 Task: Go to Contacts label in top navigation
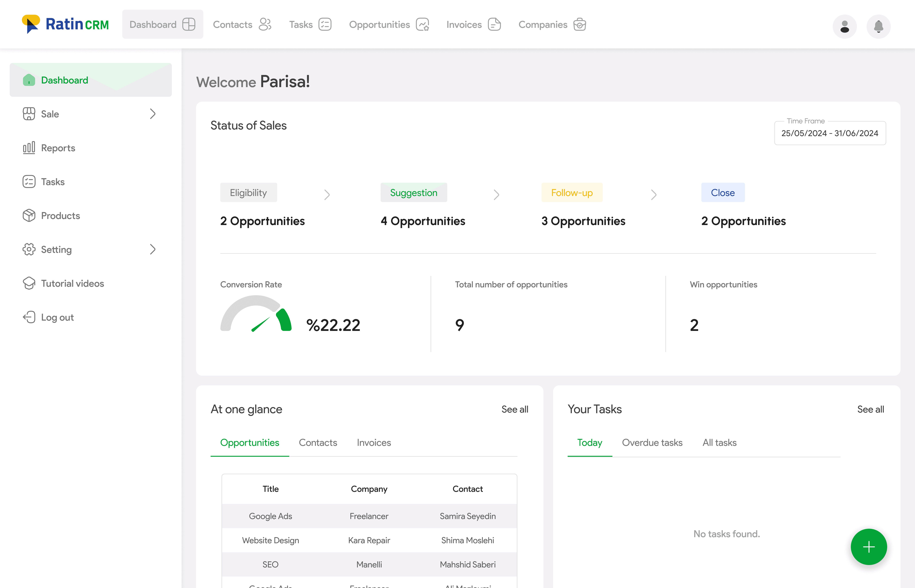233,24
